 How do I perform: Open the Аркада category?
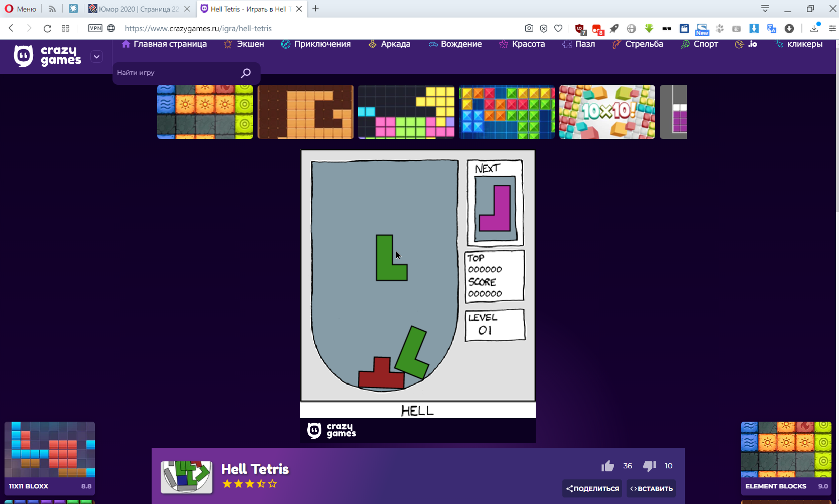(389, 44)
